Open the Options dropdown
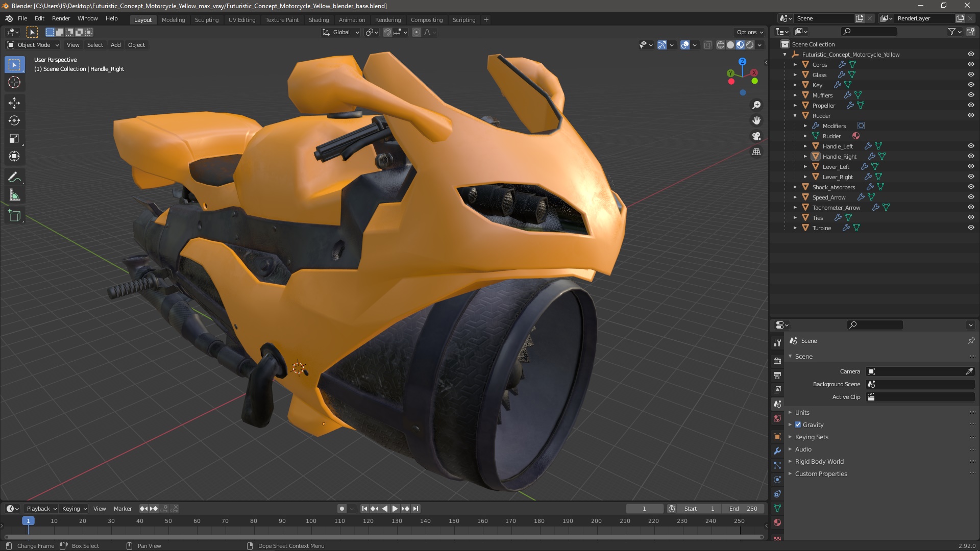 (749, 32)
